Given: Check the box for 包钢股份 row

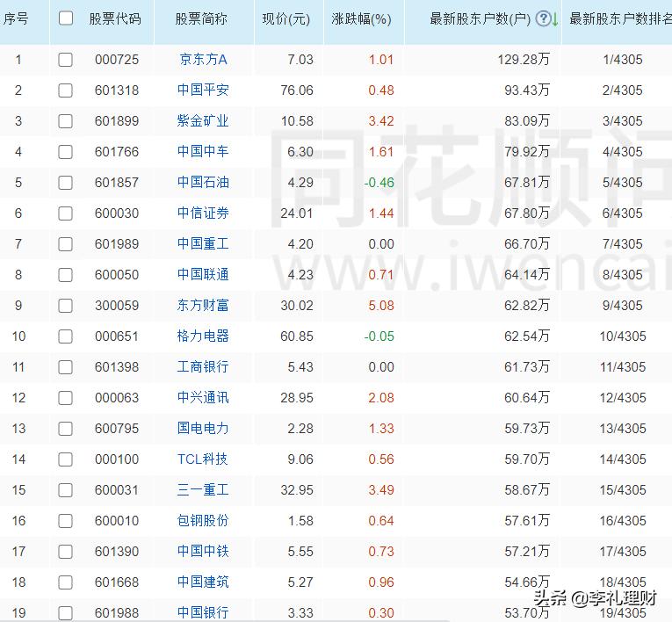Looking at the screenshot, I should pyautogui.click(x=66, y=521).
